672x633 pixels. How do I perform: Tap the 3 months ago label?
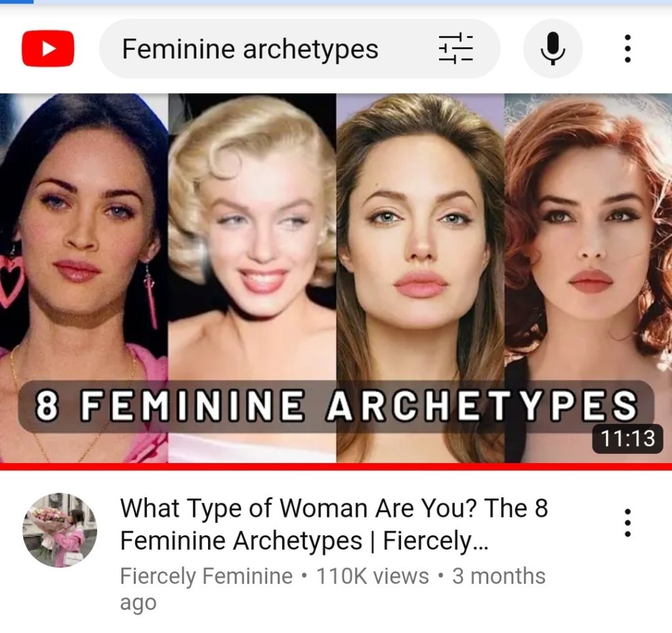(x=332, y=589)
